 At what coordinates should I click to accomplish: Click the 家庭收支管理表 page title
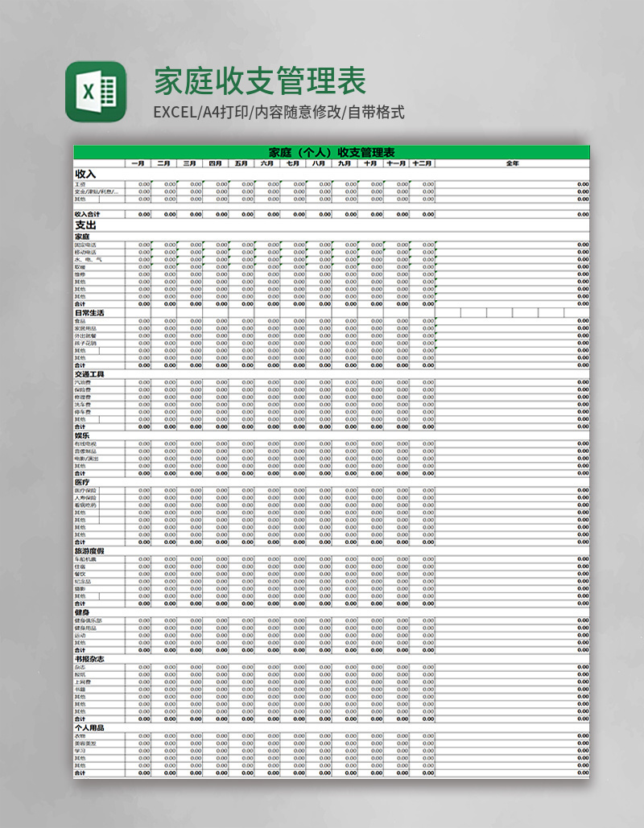[260, 81]
